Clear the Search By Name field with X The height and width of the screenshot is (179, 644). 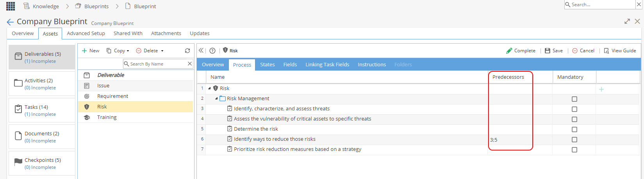190,64
